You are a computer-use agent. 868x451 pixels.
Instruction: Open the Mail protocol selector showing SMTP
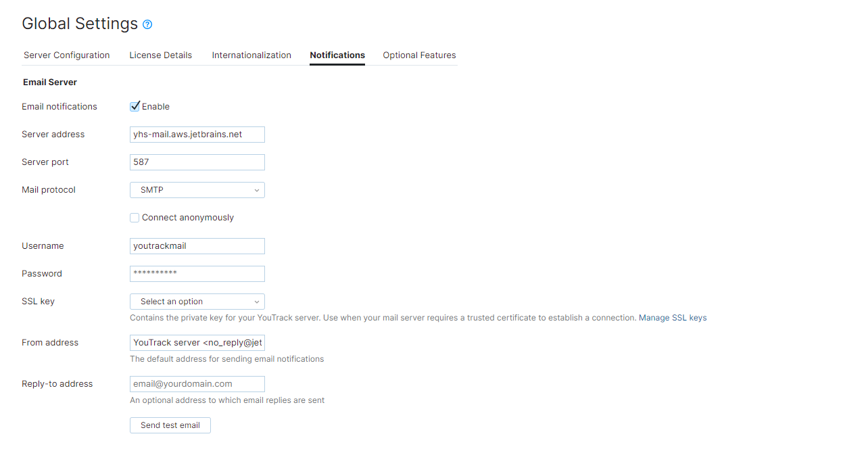197,190
